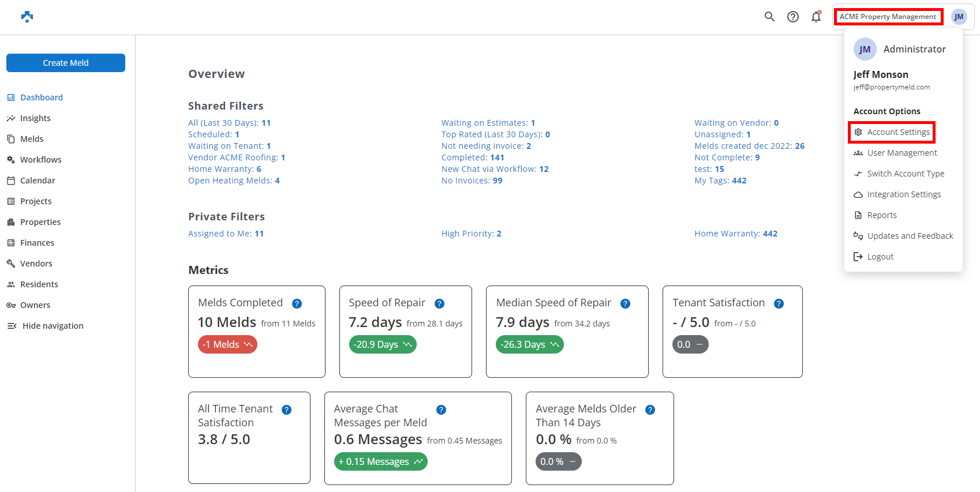Open Account Settings from menu
Image resolution: width=980 pixels, height=492 pixels.
pyautogui.click(x=898, y=132)
